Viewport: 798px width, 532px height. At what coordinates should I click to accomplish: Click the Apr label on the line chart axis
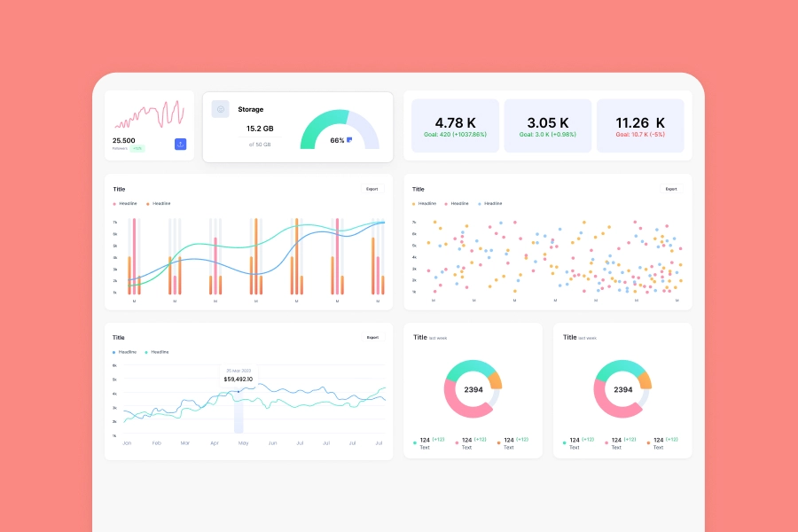(215, 443)
